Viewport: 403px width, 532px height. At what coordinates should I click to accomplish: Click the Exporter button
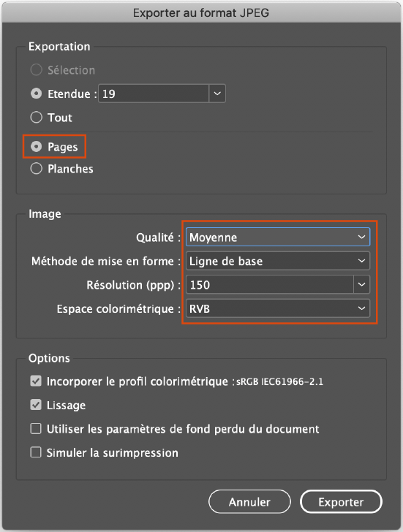341,502
